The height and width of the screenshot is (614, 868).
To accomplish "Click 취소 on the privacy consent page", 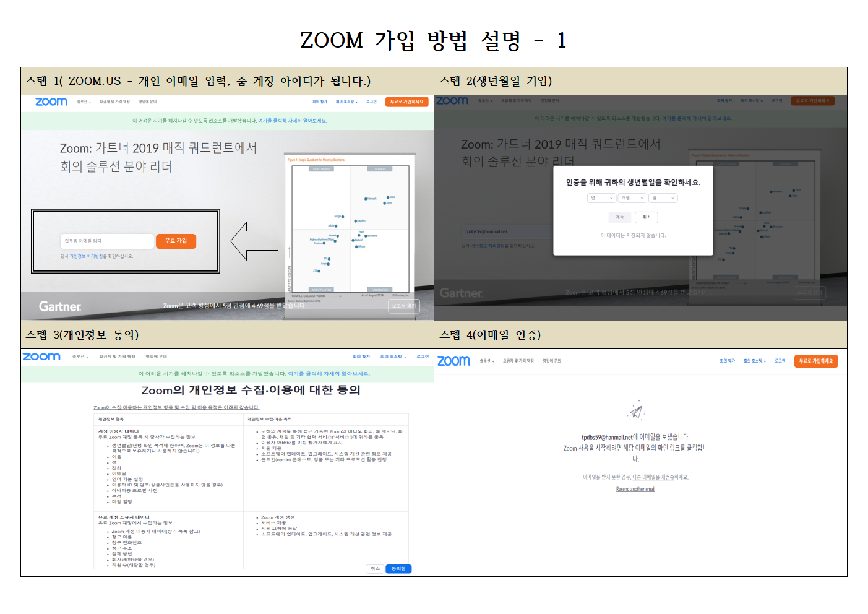I will point(375,569).
